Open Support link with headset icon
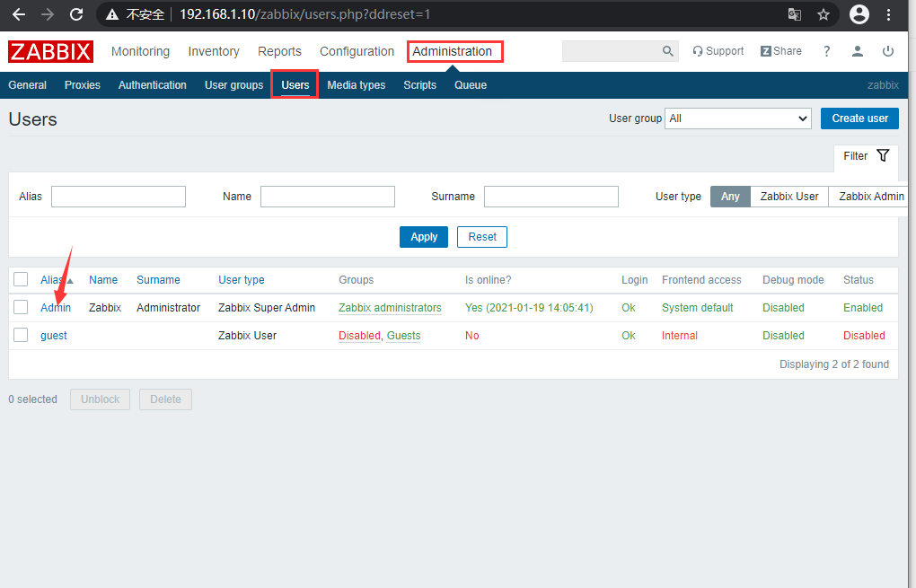This screenshot has height=588, width=916. (718, 51)
